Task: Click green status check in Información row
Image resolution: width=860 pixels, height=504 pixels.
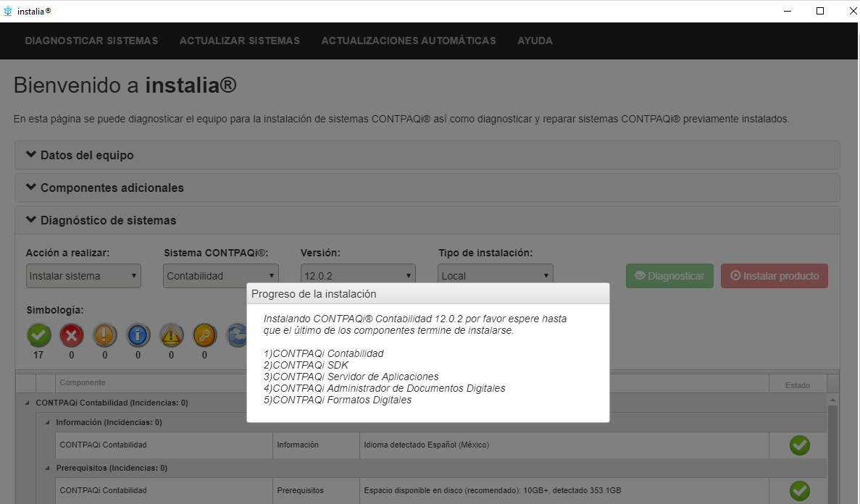Action: pyautogui.click(x=799, y=445)
